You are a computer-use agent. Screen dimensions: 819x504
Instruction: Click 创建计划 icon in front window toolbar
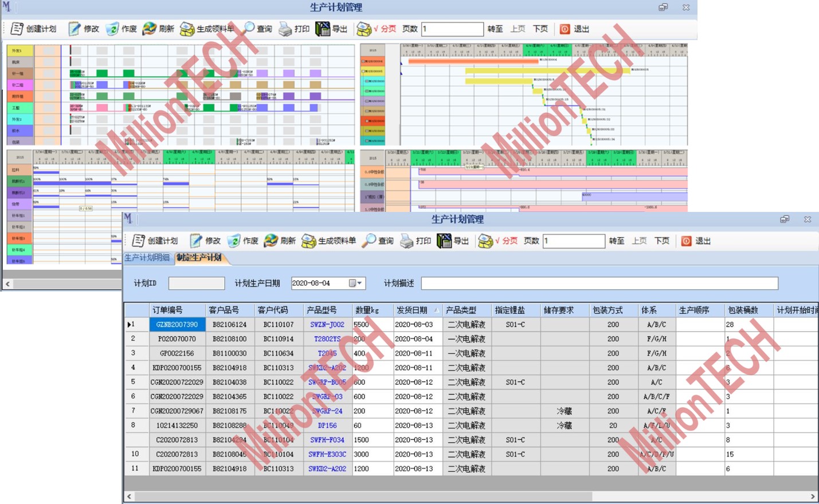pyautogui.click(x=138, y=241)
